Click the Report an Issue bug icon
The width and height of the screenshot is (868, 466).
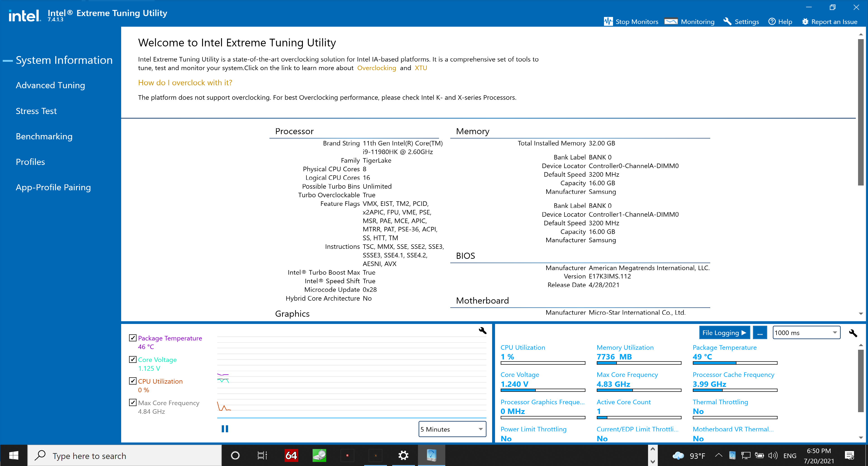(x=805, y=21)
